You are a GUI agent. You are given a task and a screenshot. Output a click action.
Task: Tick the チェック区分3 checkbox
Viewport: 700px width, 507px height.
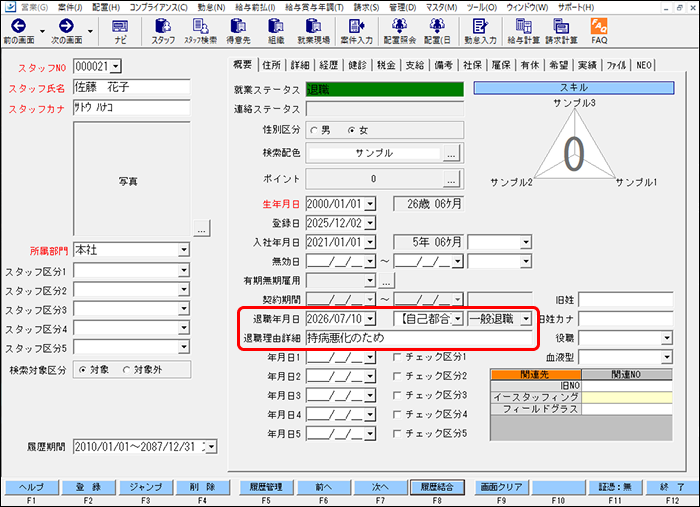pos(396,395)
